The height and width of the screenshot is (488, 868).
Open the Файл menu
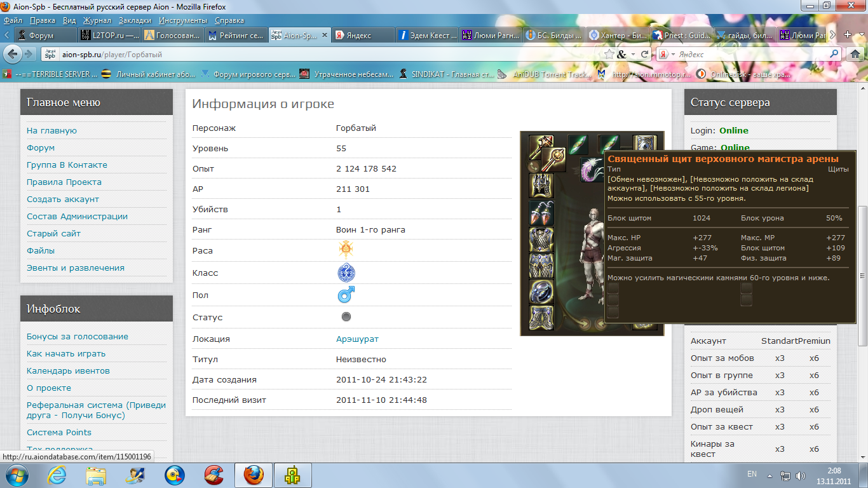click(13, 20)
